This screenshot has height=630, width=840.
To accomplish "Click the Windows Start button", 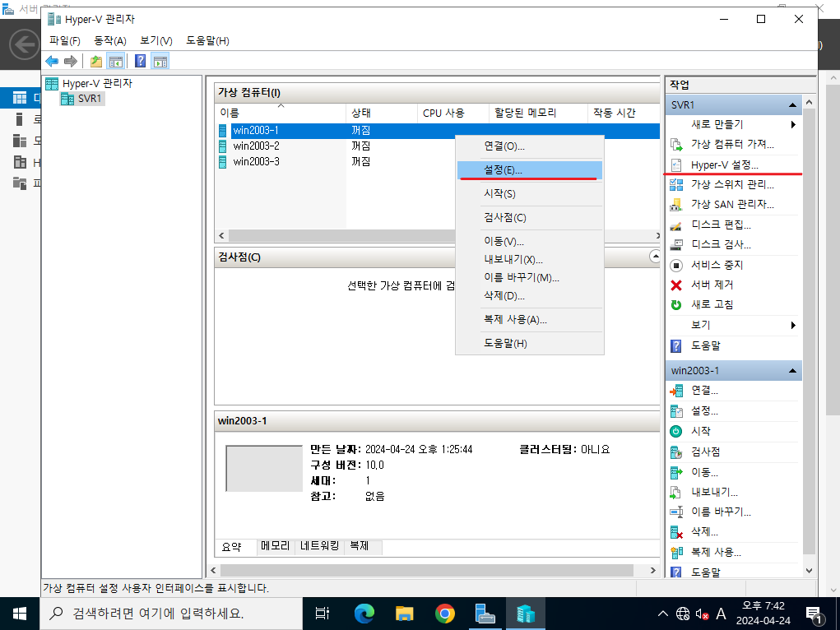I will [20, 614].
